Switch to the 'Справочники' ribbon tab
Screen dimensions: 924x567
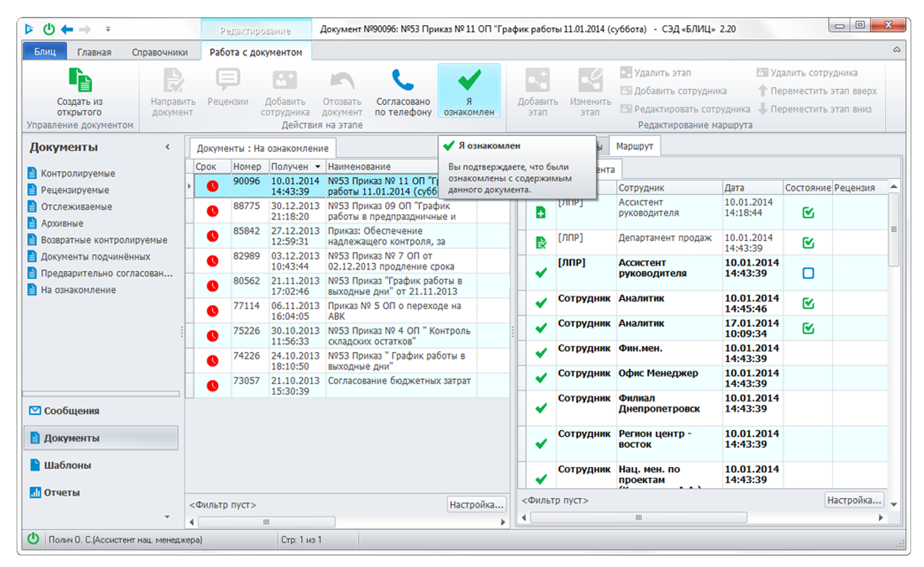(x=160, y=52)
